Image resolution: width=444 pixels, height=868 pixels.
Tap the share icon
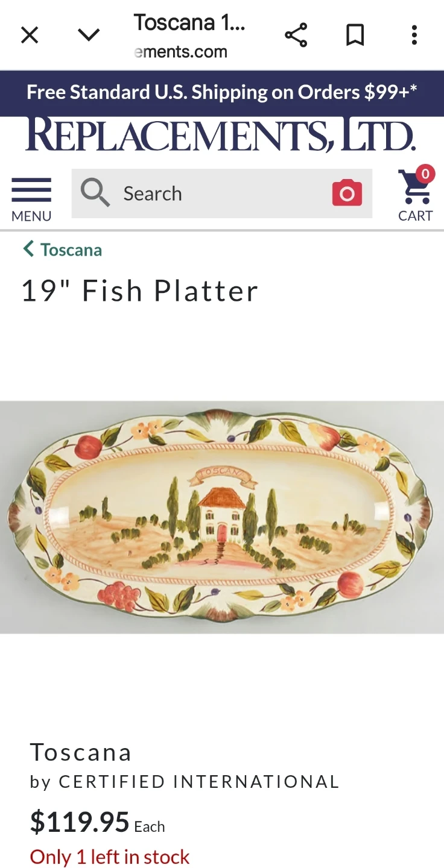(x=296, y=36)
